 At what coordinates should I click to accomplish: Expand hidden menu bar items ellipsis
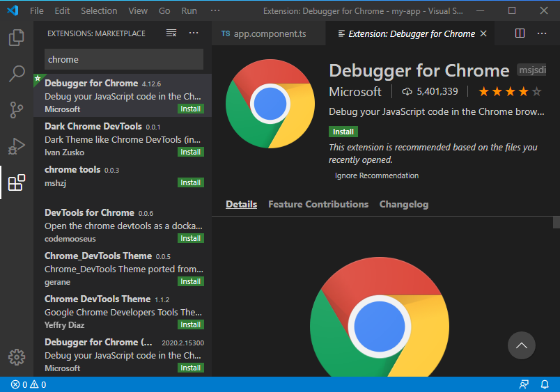tap(215, 10)
